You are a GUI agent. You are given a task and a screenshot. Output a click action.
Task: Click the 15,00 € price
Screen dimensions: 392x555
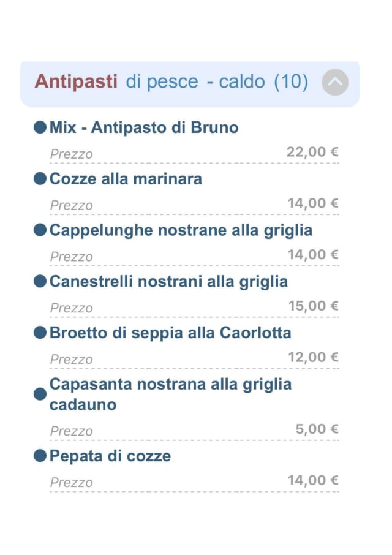(x=313, y=306)
